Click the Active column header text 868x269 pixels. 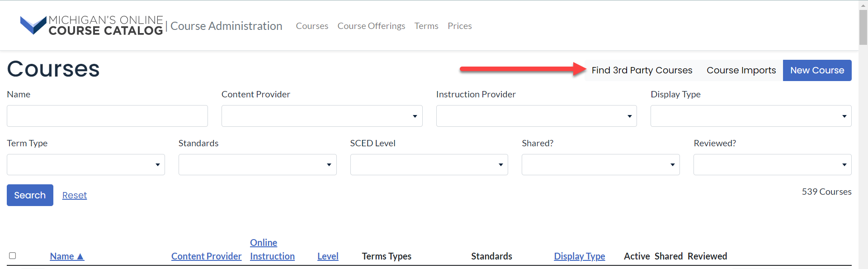pyautogui.click(x=637, y=256)
